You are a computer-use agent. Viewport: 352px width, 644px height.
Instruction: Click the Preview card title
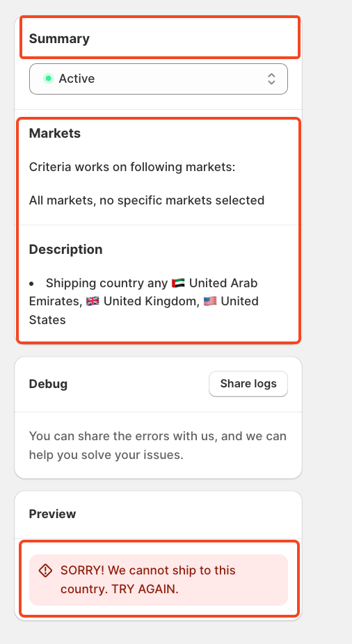(53, 514)
